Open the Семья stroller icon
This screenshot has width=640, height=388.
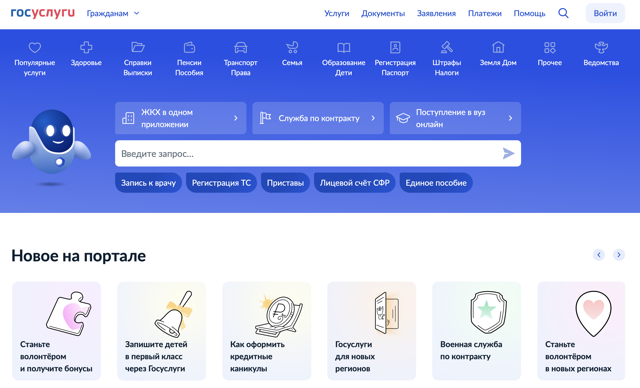pos(292,48)
